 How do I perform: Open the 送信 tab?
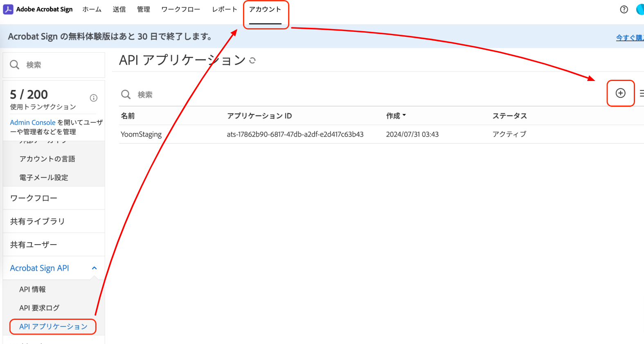pos(119,9)
